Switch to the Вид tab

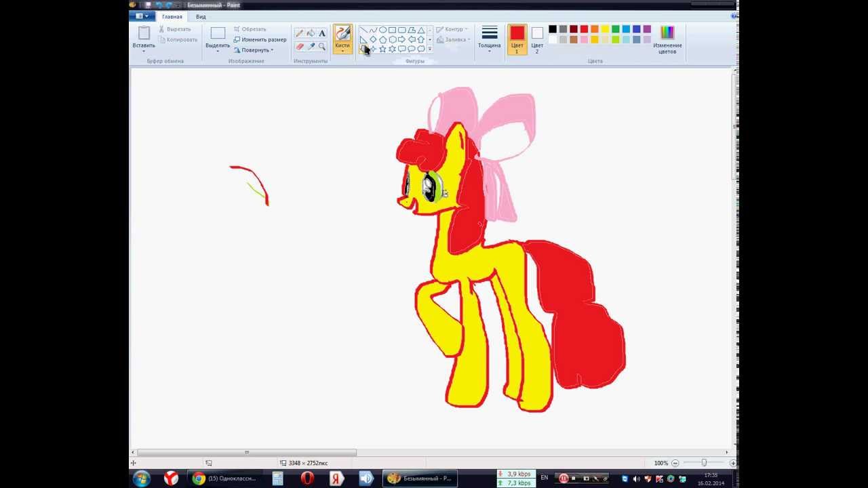[201, 16]
